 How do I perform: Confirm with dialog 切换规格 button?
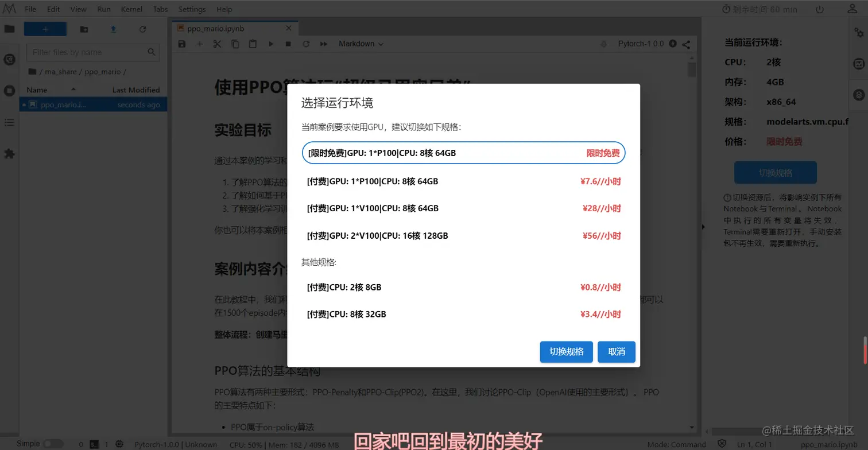[566, 352]
